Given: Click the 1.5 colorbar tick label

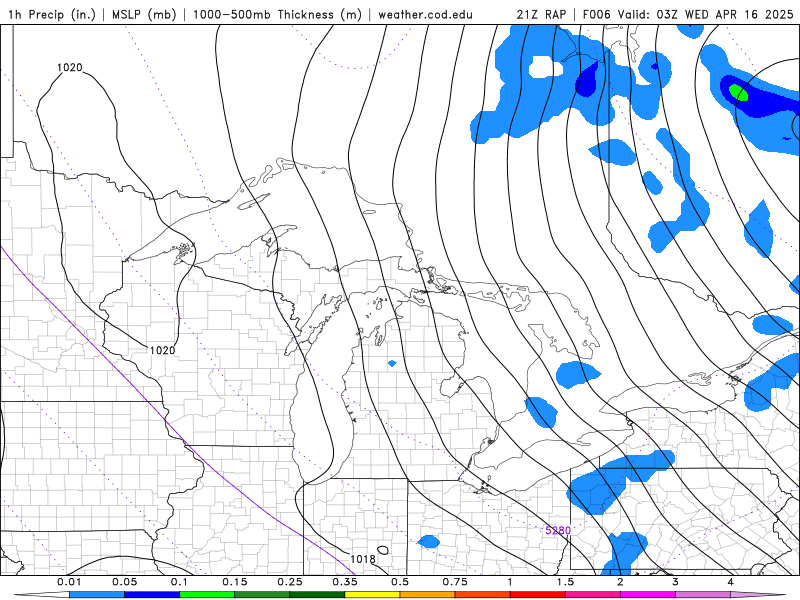Looking at the screenshot, I should click(x=565, y=582).
